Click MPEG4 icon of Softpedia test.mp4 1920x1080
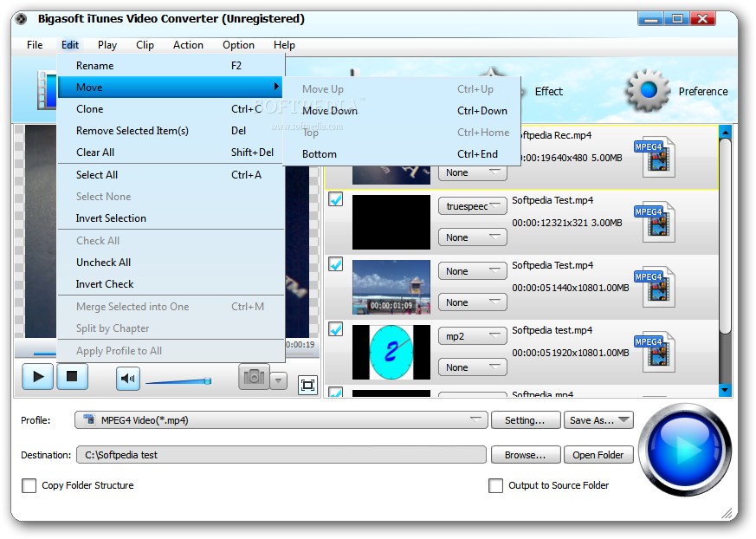 (x=655, y=352)
